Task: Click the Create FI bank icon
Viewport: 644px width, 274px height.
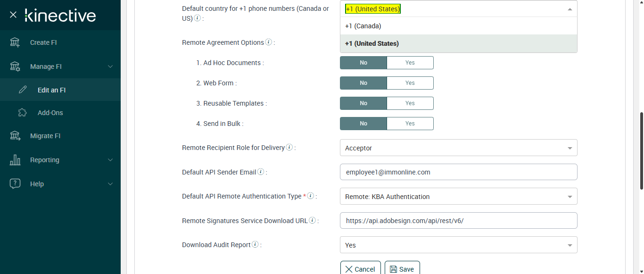Action: tap(15, 42)
